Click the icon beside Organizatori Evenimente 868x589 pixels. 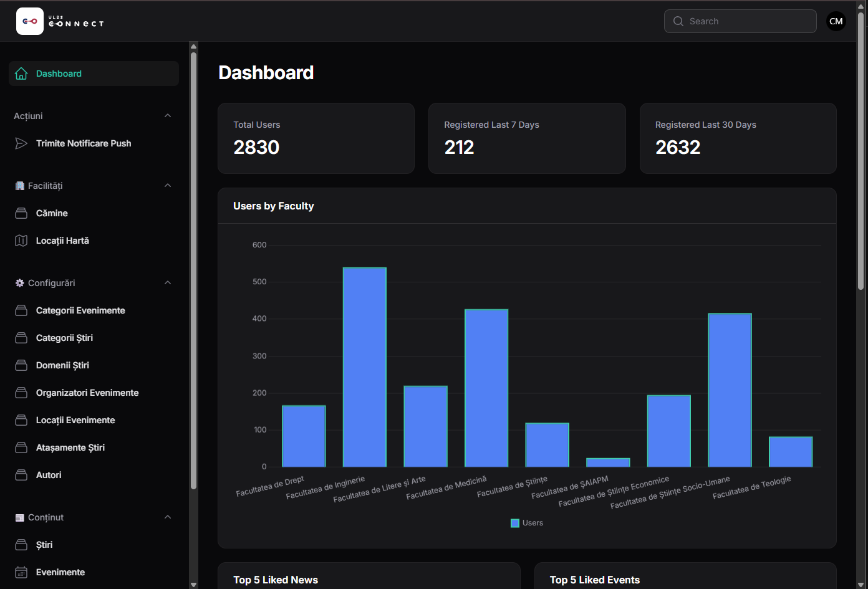click(x=21, y=393)
